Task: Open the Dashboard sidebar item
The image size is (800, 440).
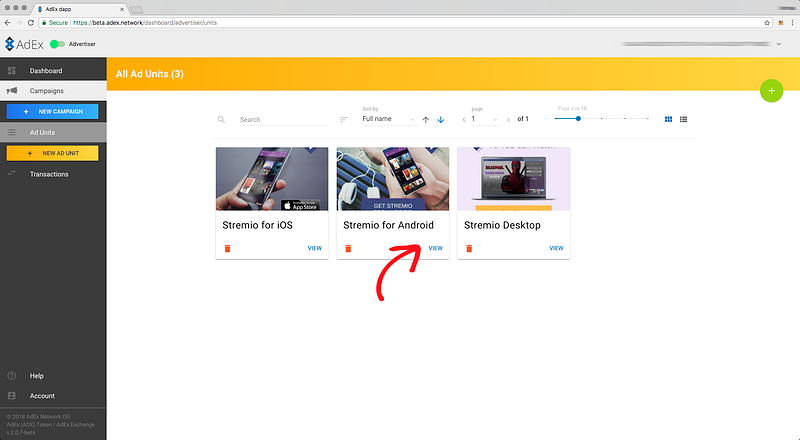Action: (x=53, y=70)
